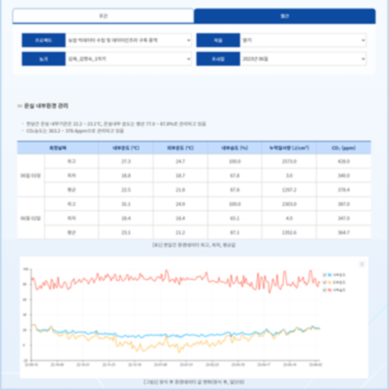
Task: Switch to the left white tab
Action: 103,16
